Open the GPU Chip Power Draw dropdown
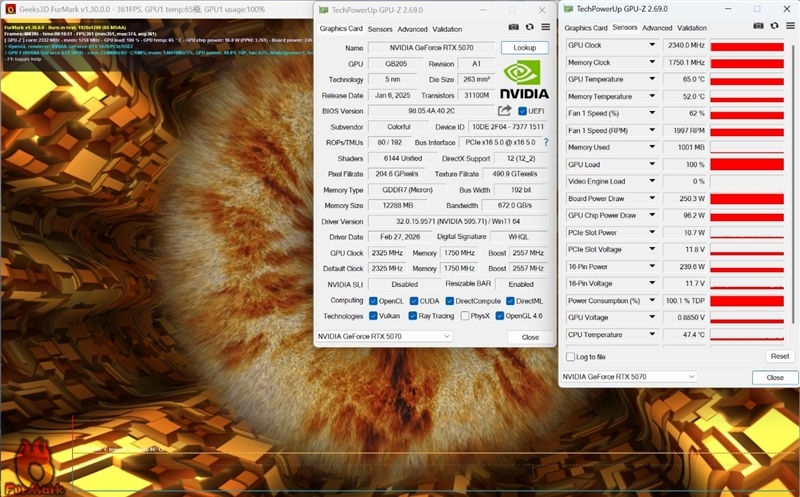 coord(652,215)
